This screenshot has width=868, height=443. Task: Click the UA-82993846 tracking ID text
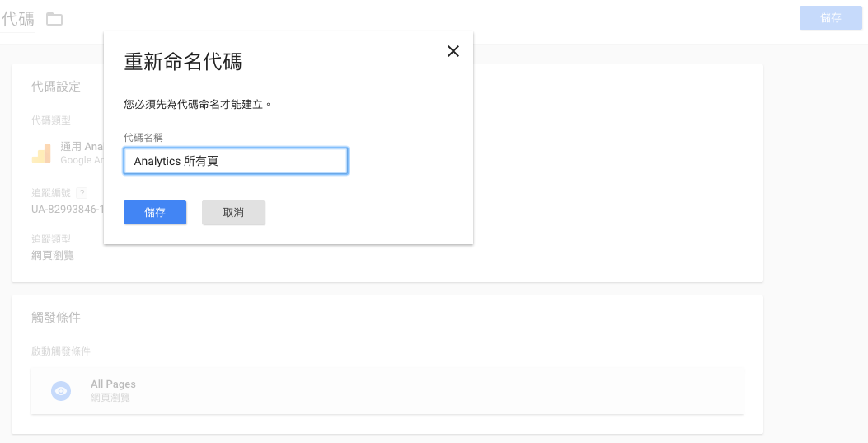(x=68, y=210)
